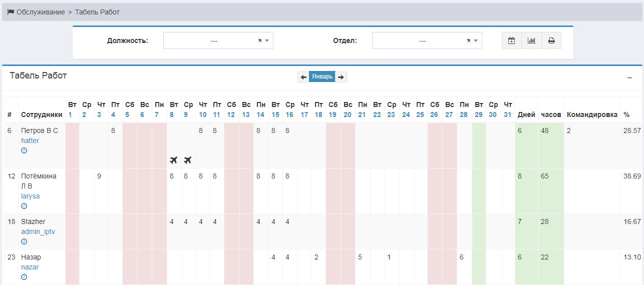Screen dimensions: 644x285
Task: Open the bar chart statistics button
Action: [531, 40]
